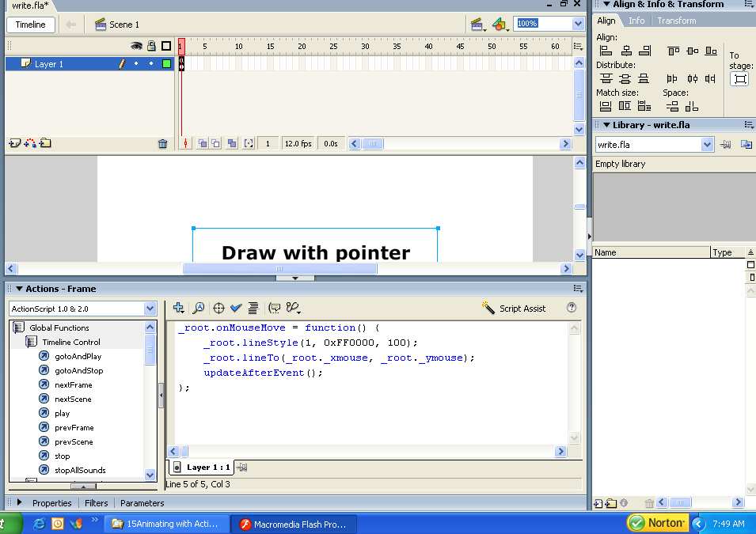Click the Script Assist button
This screenshot has height=534, width=756.
coord(514,309)
